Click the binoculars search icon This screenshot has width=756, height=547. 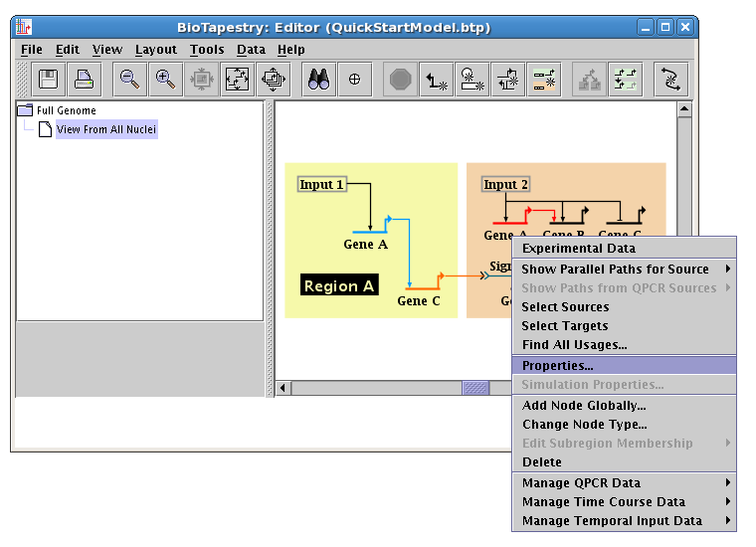pos(319,80)
